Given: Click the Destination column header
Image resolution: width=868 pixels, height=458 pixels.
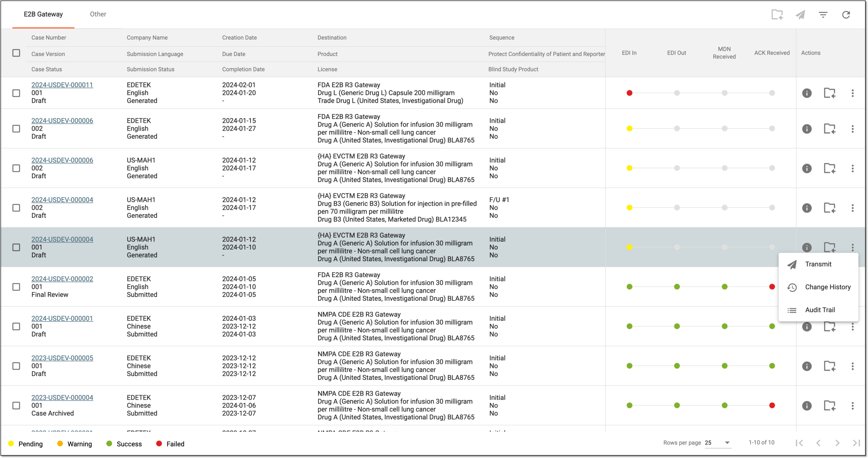Looking at the screenshot, I should [x=332, y=37].
